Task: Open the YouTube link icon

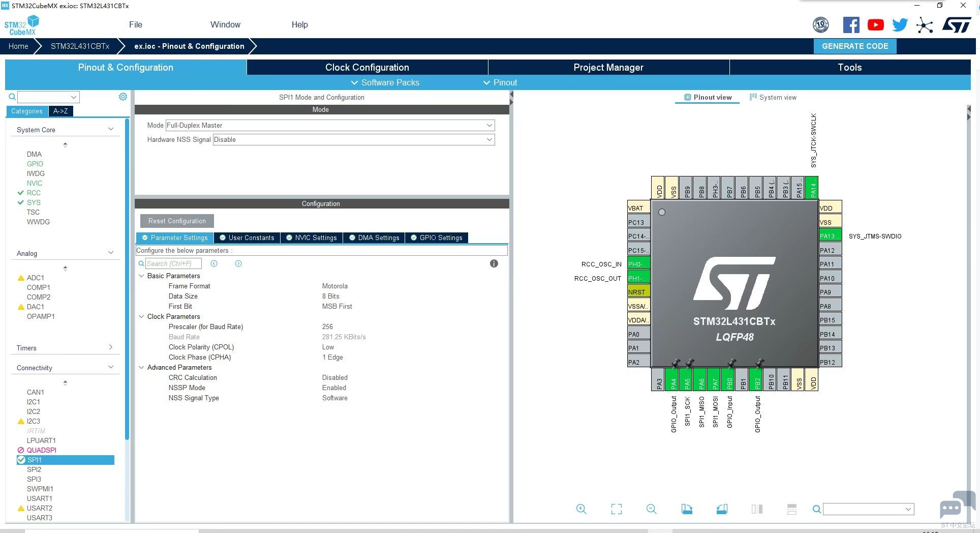Action: [875, 25]
